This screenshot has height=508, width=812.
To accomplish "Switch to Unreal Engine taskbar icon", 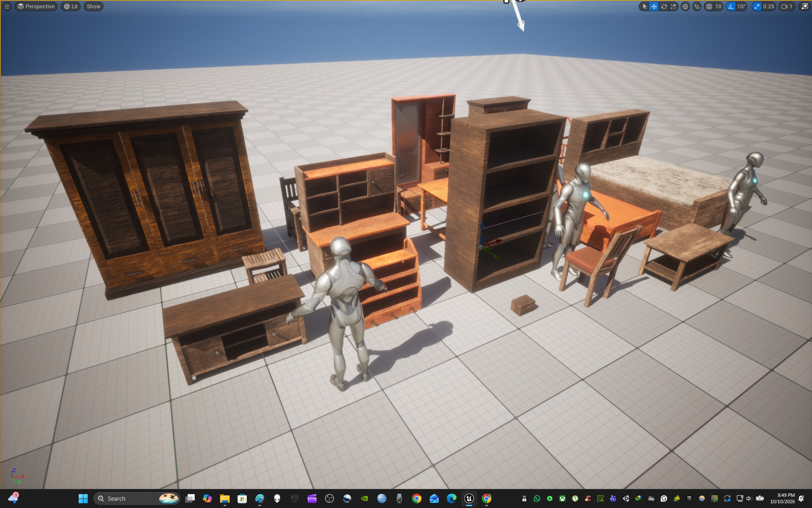I will (x=469, y=498).
